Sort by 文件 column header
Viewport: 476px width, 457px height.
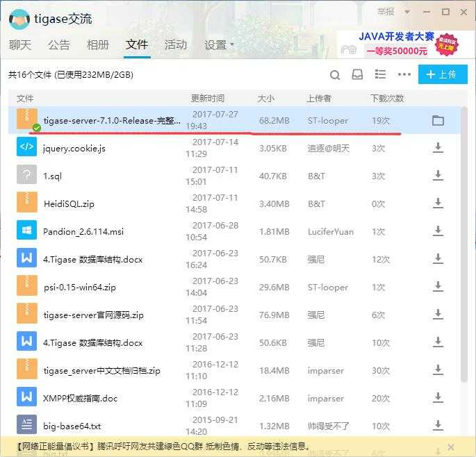pyautogui.click(x=25, y=99)
